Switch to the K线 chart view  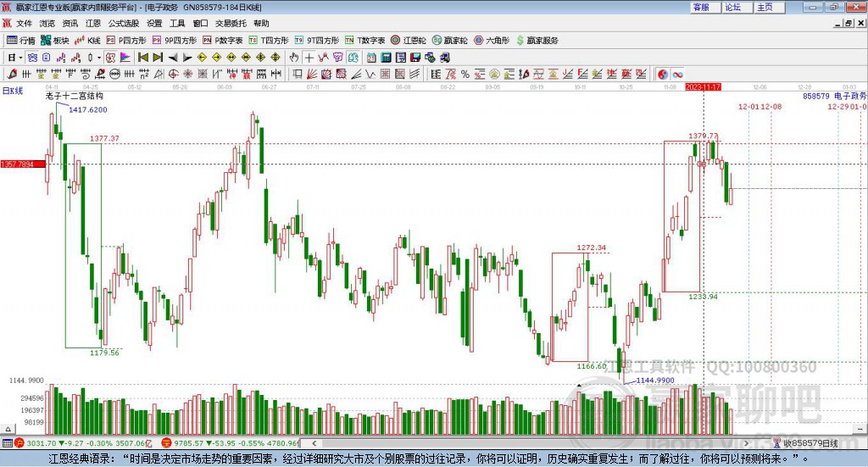[87, 41]
